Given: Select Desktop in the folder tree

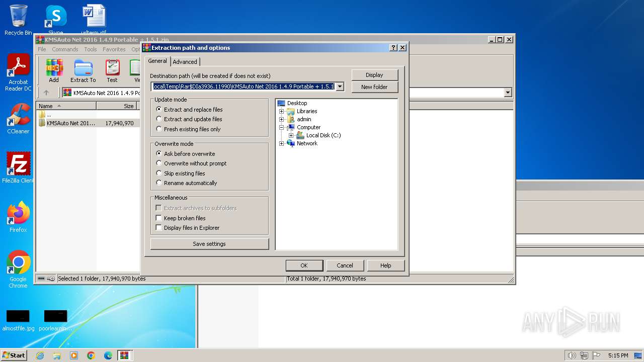Looking at the screenshot, I should tap(297, 103).
